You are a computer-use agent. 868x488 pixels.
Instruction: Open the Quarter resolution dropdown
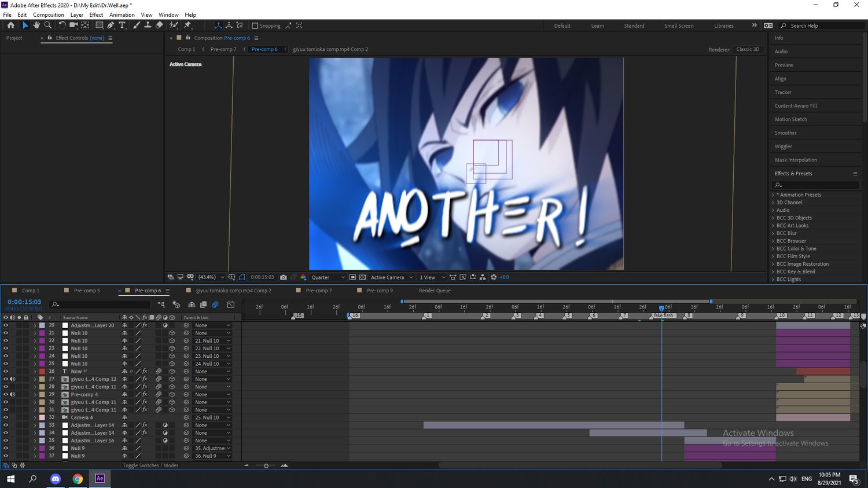pyautogui.click(x=328, y=277)
